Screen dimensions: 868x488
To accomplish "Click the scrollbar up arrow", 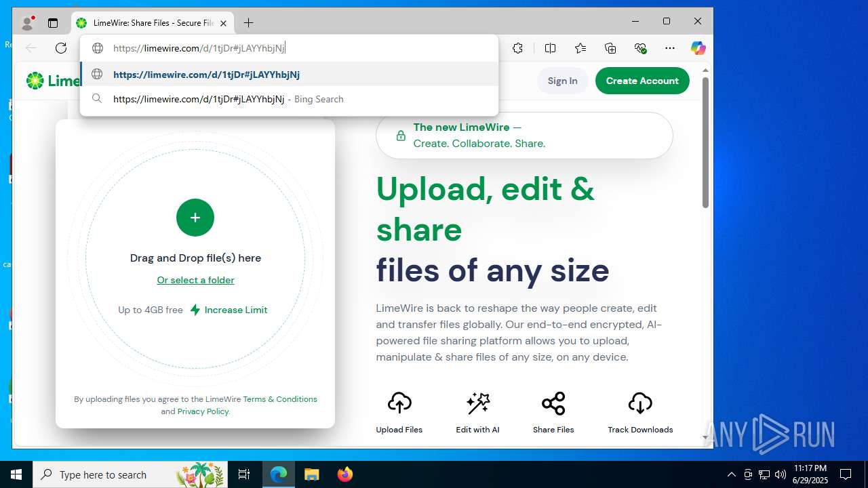I will [705, 70].
